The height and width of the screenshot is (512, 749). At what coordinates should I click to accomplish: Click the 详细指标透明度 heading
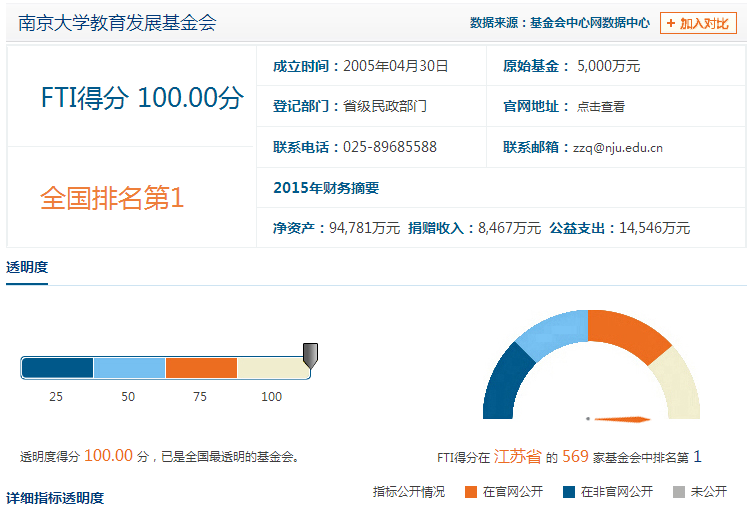pyautogui.click(x=55, y=498)
